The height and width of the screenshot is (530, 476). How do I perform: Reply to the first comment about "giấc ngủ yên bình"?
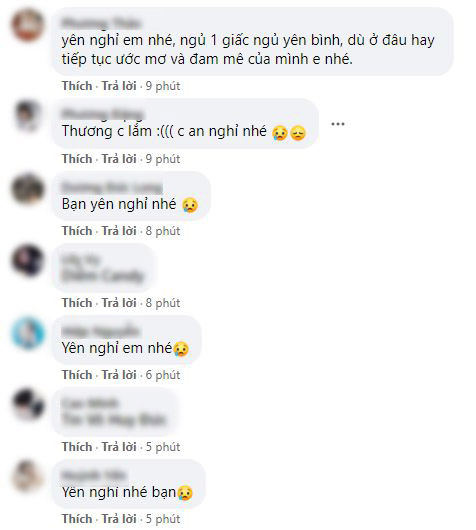[119, 86]
